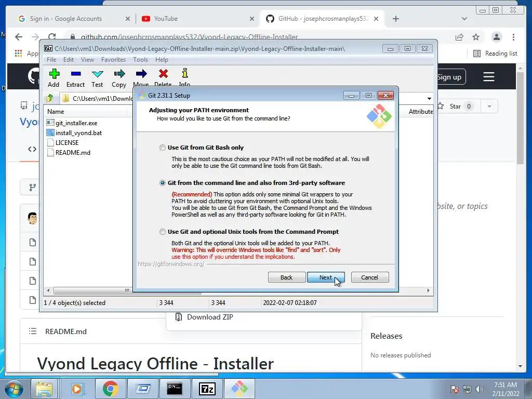Image resolution: width=532 pixels, height=399 pixels.
Task: Click the 7-Zip horizontal scrollbar thumb
Action: (x=127, y=290)
